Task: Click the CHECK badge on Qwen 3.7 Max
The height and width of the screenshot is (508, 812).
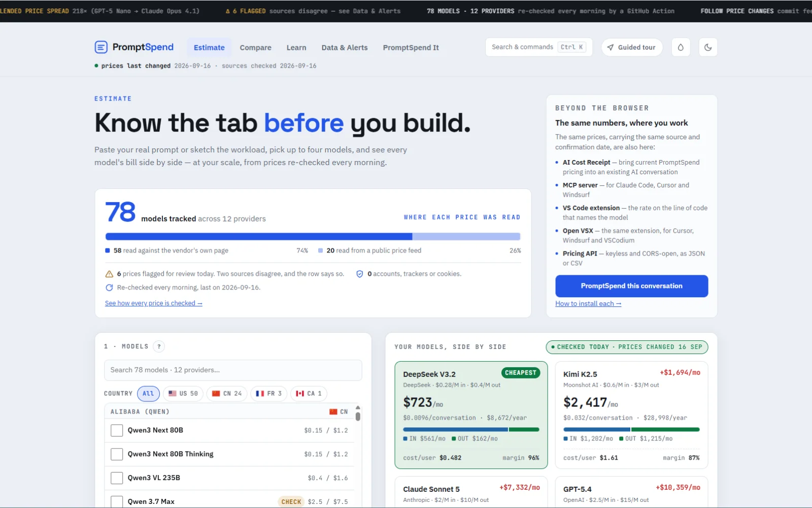Action: click(291, 501)
